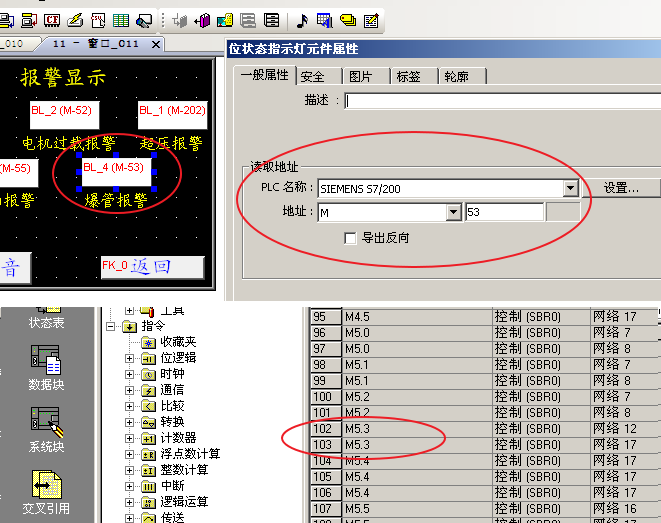Close the 窗口_011 window tab

(x=155, y=44)
